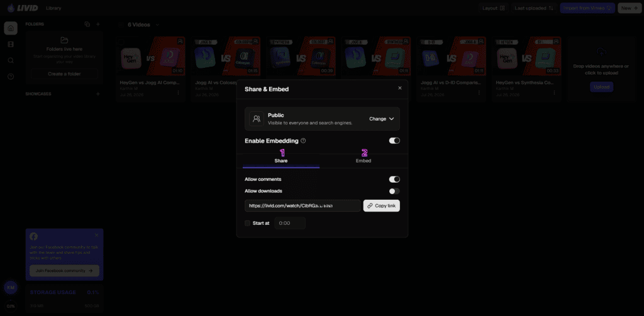The width and height of the screenshot is (644, 316).
Task: Enable the Allow downloads toggle
Action: [x=394, y=191]
